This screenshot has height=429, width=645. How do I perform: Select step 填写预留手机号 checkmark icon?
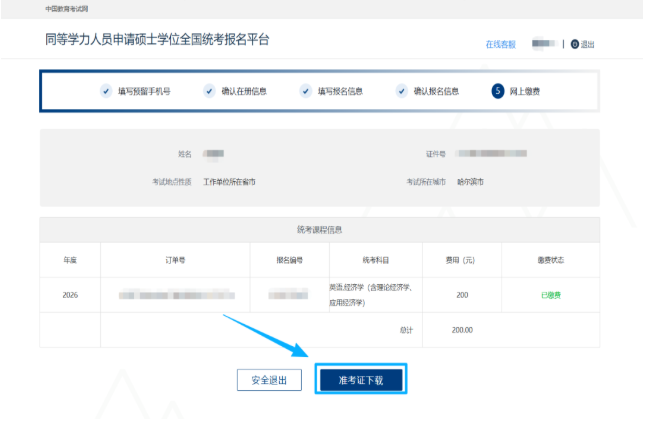[x=106, y=91]
